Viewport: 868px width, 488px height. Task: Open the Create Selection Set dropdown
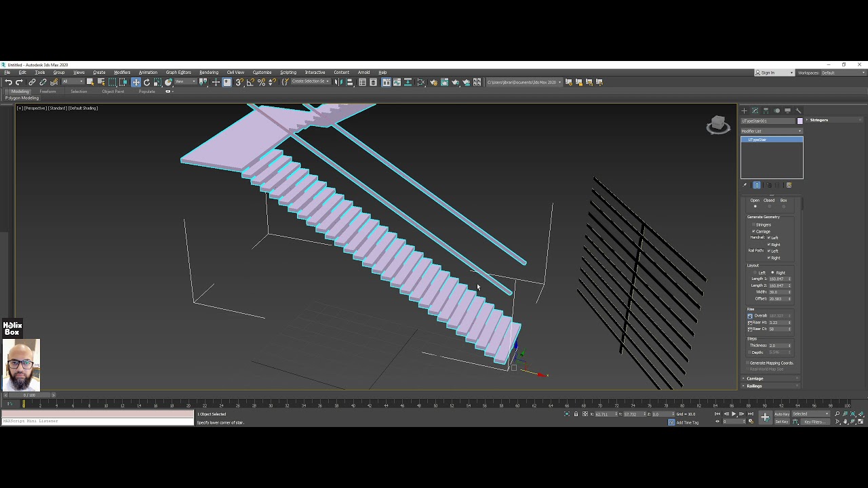pos(310,81)
